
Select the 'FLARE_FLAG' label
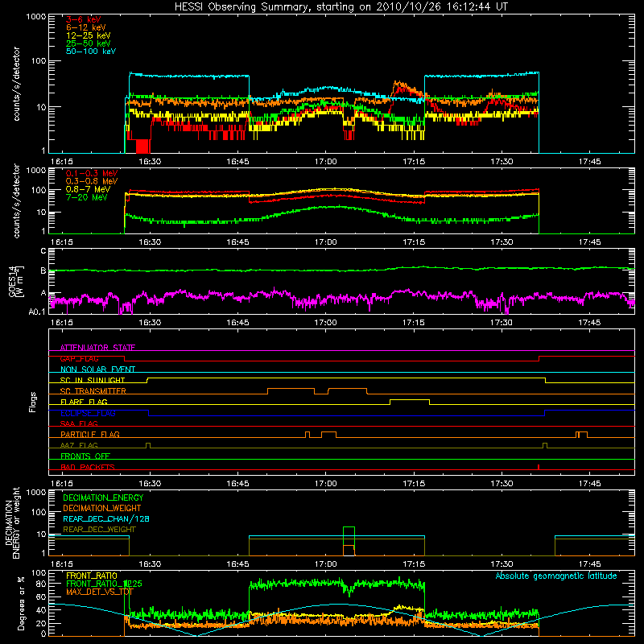pyautogui.click(x=84, y=402)
